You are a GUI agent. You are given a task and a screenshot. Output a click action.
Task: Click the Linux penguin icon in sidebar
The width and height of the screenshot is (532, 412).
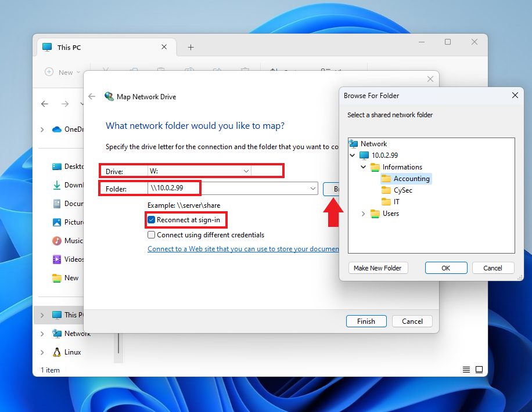[57, 352]
